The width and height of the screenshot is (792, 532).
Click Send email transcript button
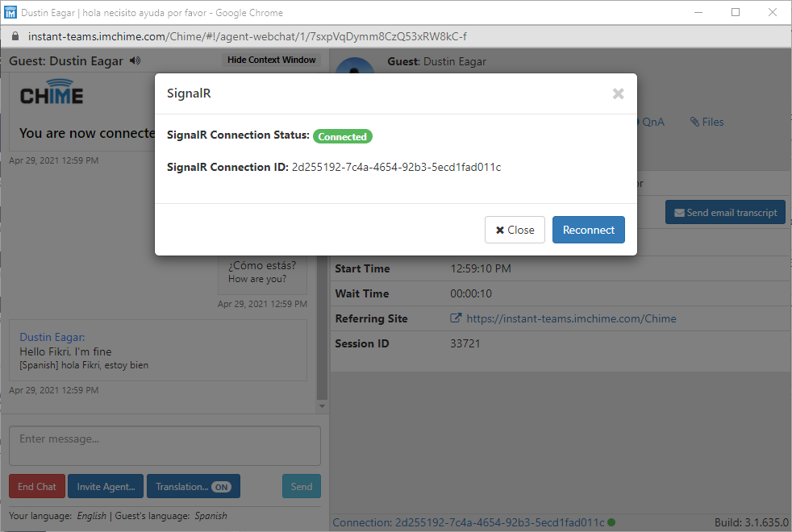click(x=725, y=213)
